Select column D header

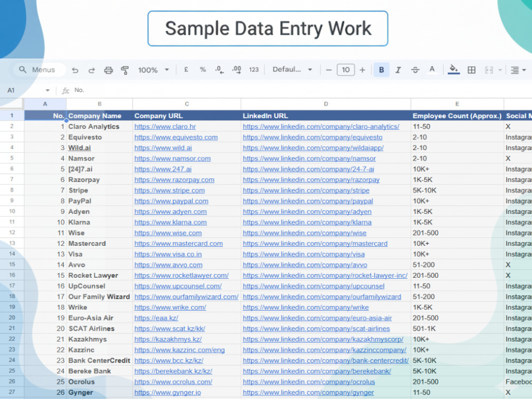click(x=326, y=104)
